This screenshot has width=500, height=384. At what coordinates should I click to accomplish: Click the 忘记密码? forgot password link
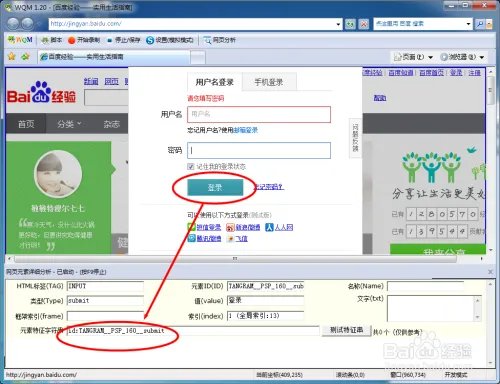pos(269,187)
